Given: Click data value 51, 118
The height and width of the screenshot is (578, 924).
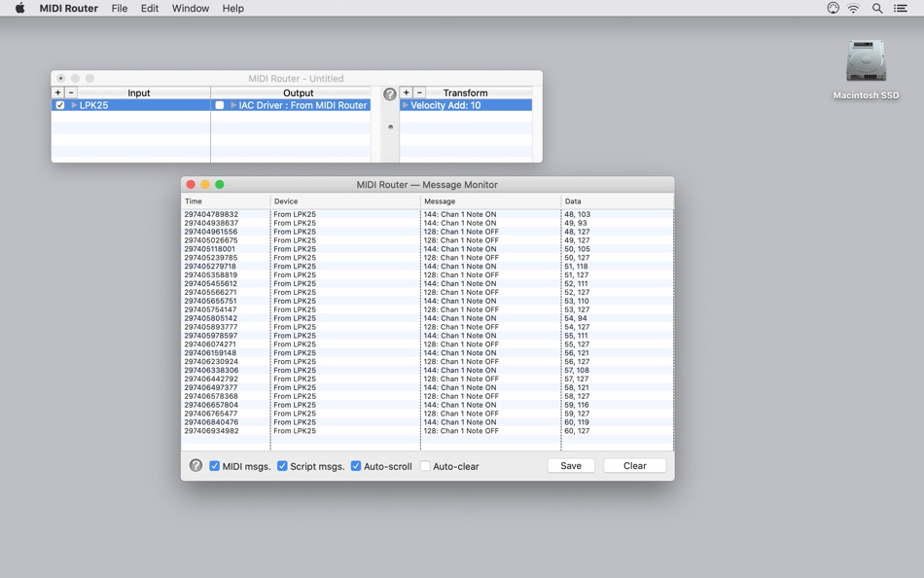Looking at the screenshot, I should pos(576,266).
